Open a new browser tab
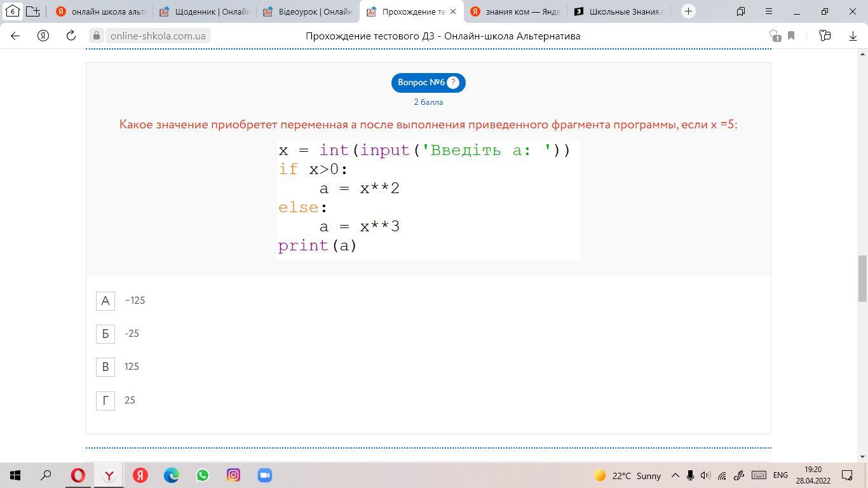 point(688,11)
